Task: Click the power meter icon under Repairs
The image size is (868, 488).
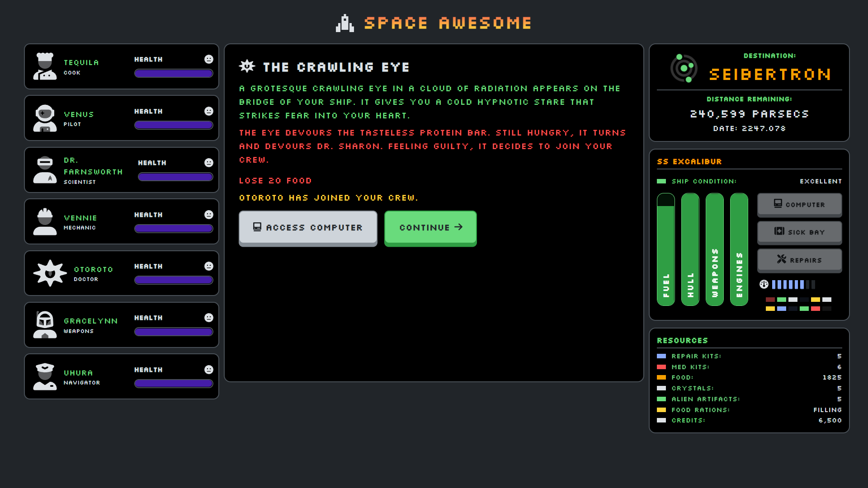Action: [x=764, y=284]
